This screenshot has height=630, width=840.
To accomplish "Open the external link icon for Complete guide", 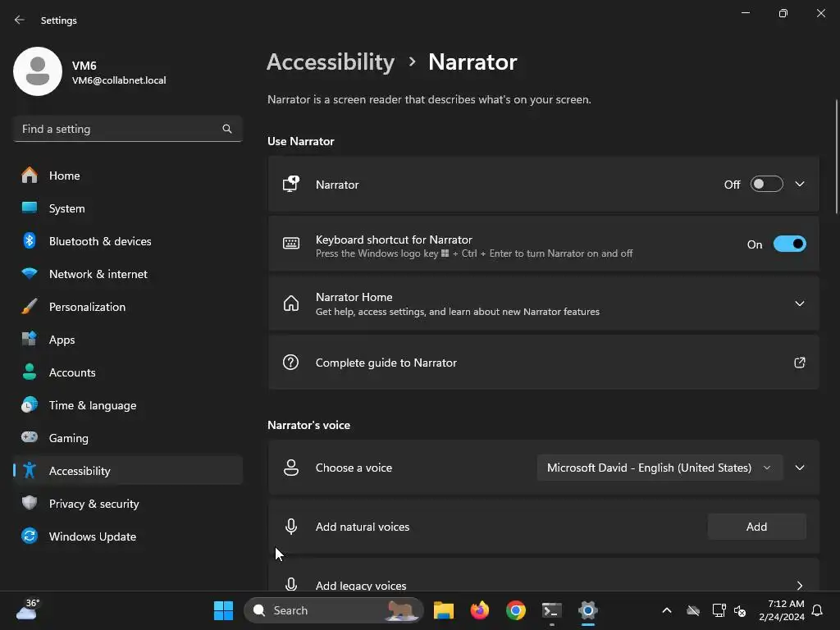I will [799, 363].
